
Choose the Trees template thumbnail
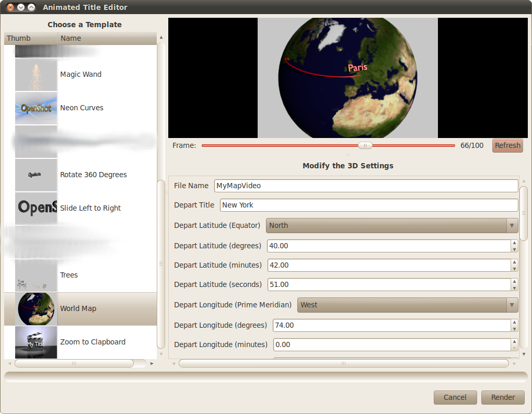coord(36,275)
